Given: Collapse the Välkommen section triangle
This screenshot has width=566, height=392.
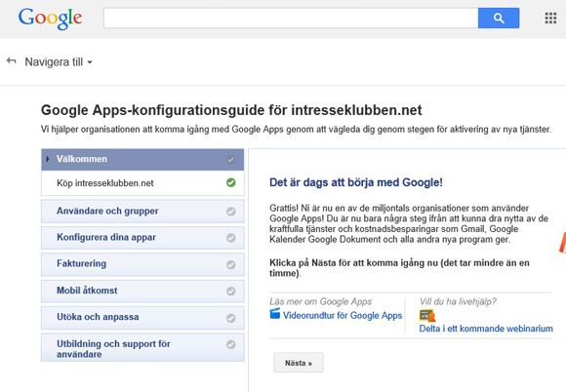Looking at the screenshot, I should 48,159.
